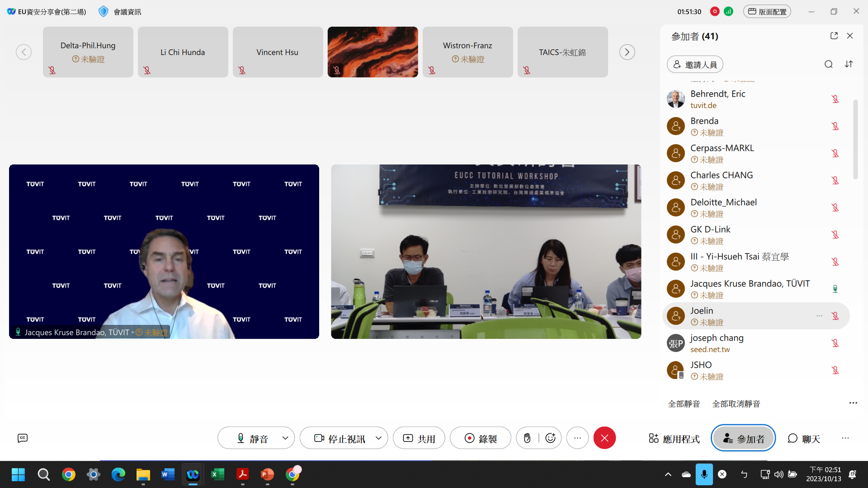868x488 pixels.
Task: Sort participants list icon
Action: pos(849,64)
